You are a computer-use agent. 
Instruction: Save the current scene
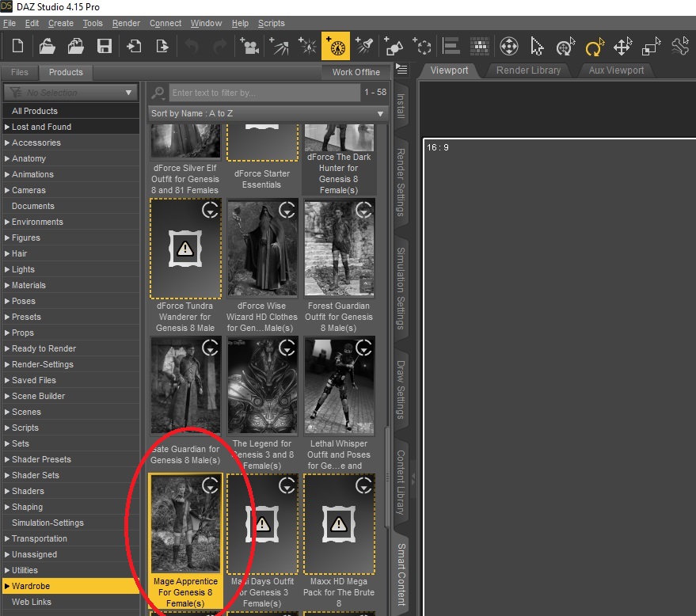tap(104, 48)
